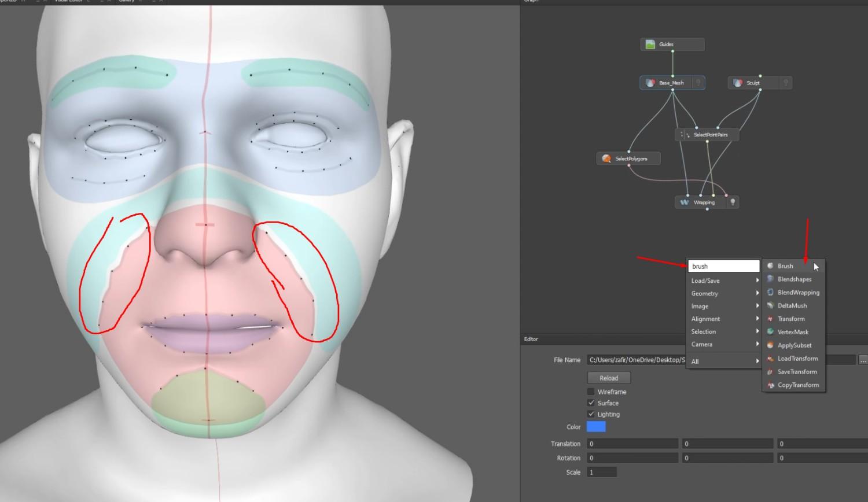Expand the Load/Save submenu arrow
This screenshot has height=502, width=868.
[757, 280]
